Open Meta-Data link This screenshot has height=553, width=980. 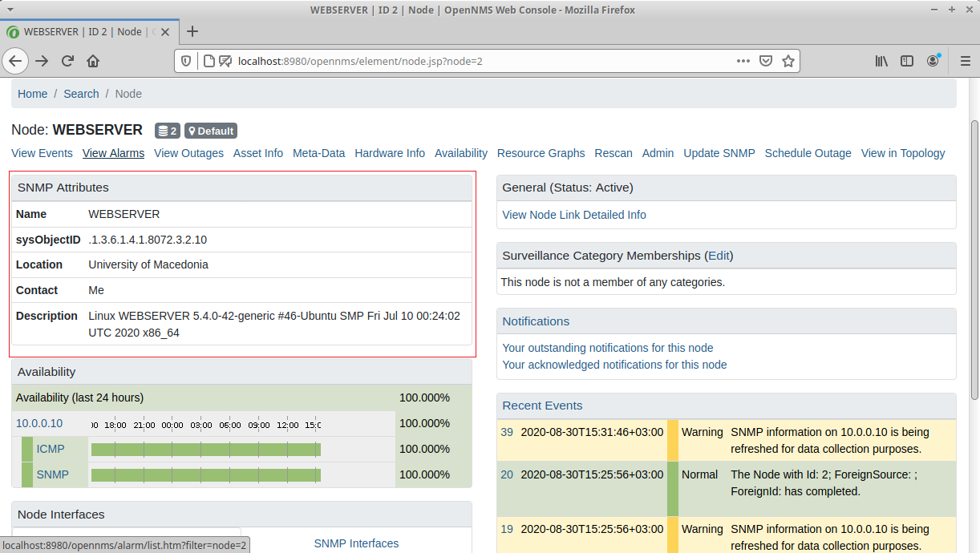pyautogui.click(x=318, y=153)
